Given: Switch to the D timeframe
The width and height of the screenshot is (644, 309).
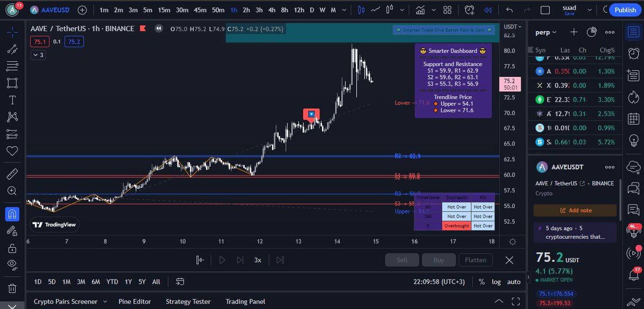Looking at the screenshot, I should tap(312, 10).
